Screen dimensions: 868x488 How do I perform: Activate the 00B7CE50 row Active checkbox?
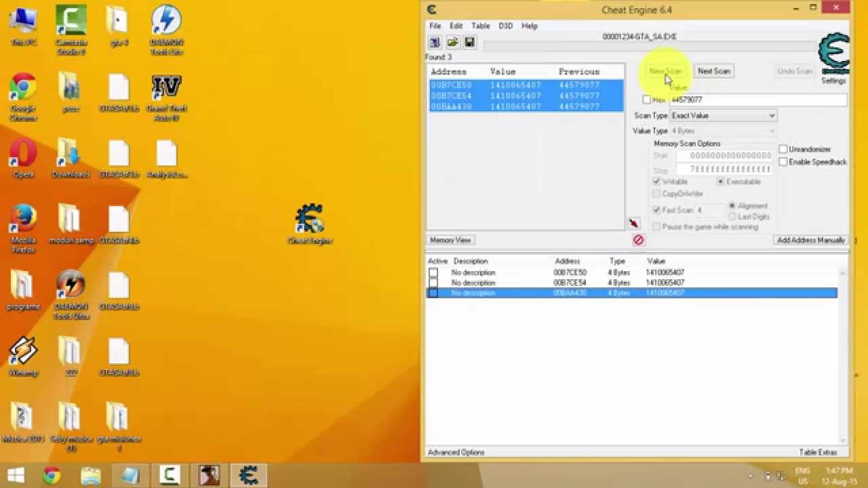pyautogui.click(x=433, y=272)
